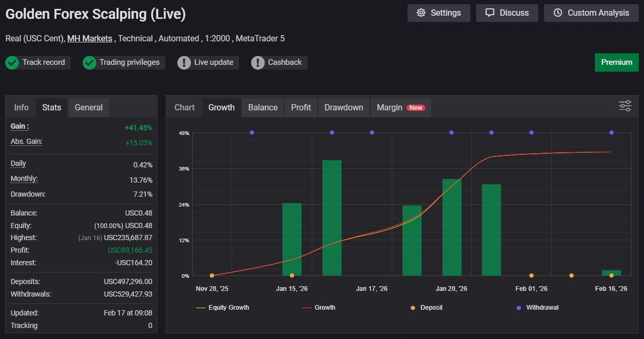Click the withdrawal dot above Feb 16, '26

[x=611, y=132]
